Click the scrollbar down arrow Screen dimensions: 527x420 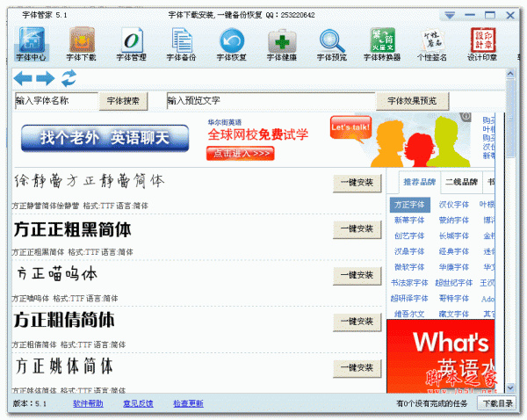point(510,387)
